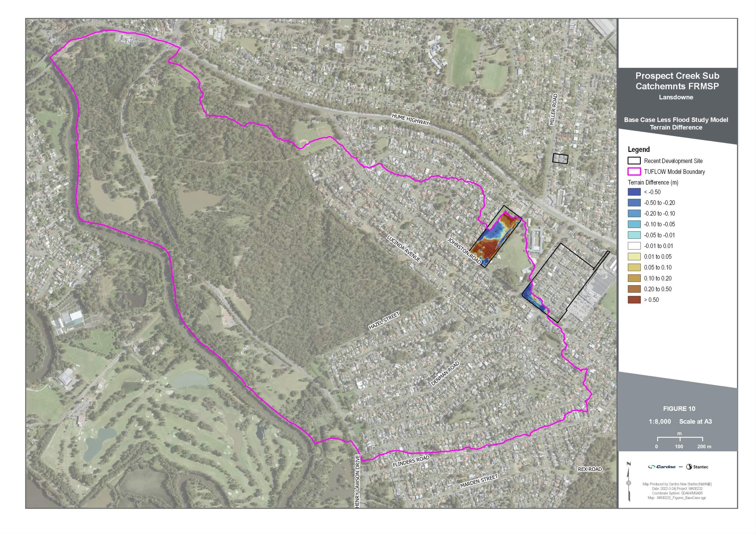756x534 pixels.
Task: Click the TUFLOW Model Boundary legend symbol
Action: coord(634,171)
